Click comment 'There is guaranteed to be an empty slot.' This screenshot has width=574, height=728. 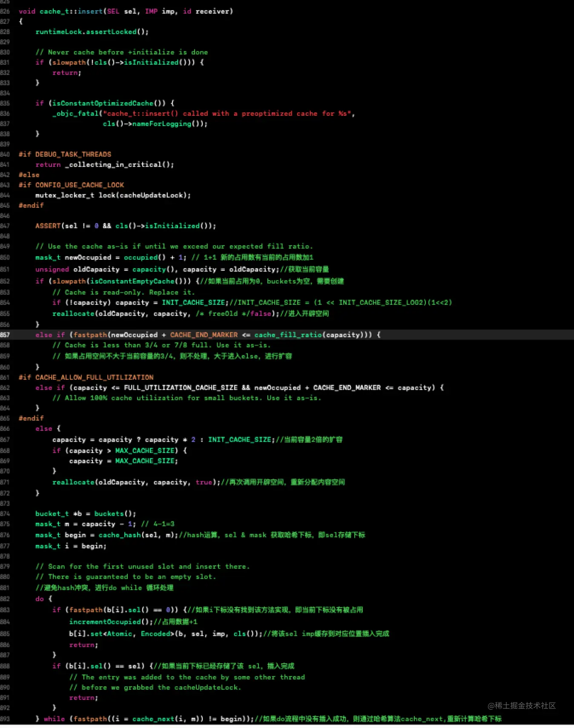126,576
